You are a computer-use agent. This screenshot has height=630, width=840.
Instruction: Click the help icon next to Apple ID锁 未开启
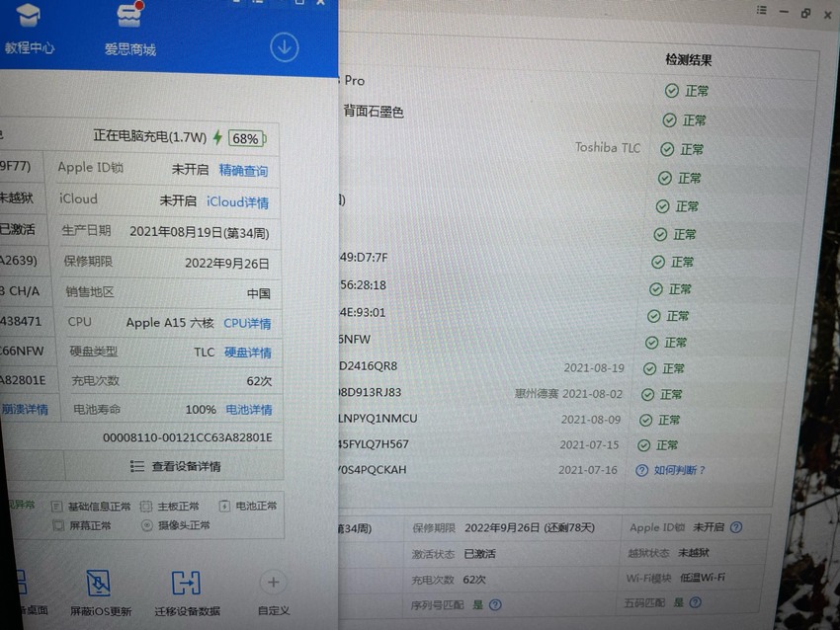pyautogui.click(x=736, y=527)
